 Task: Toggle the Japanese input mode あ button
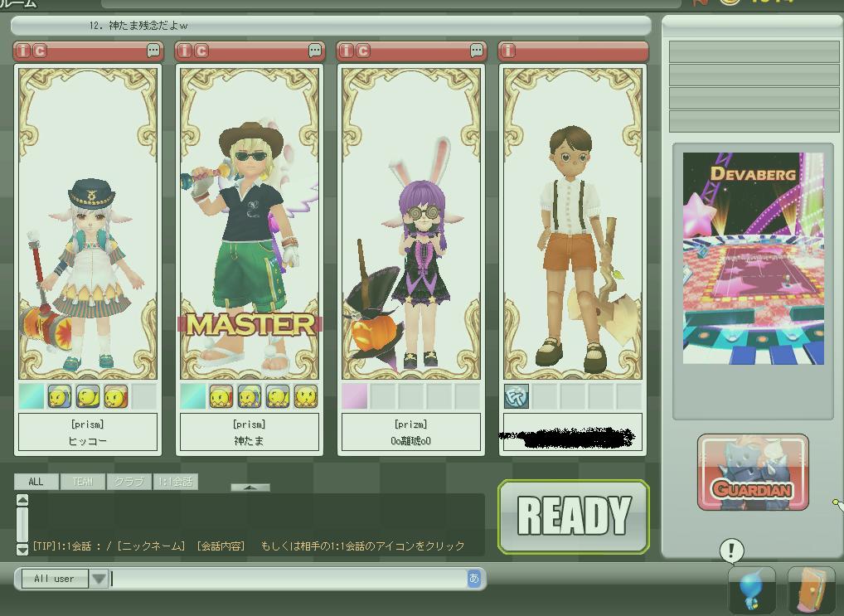point(474,579)
